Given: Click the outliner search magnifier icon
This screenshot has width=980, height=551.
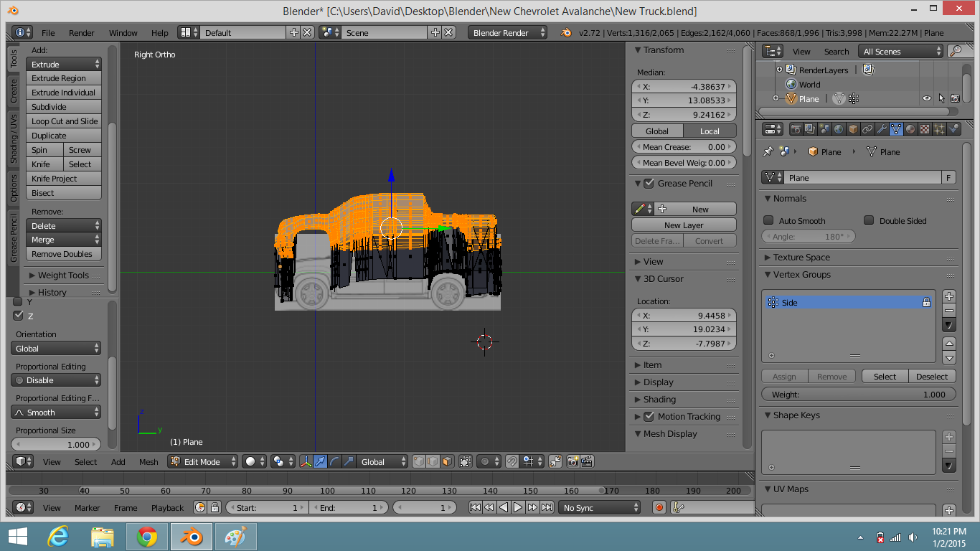Looking at the screenshot, I should pyautogui.click(x=955, y=51).
